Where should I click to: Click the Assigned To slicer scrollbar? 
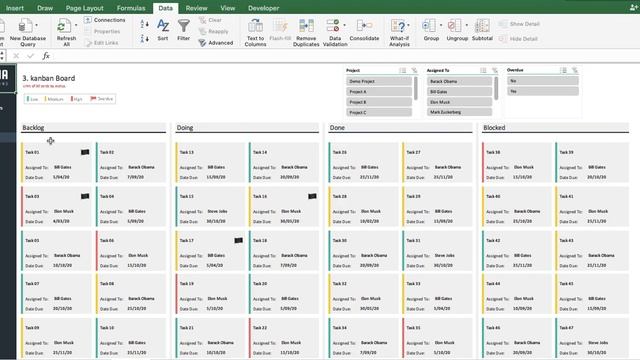[496, 88]
